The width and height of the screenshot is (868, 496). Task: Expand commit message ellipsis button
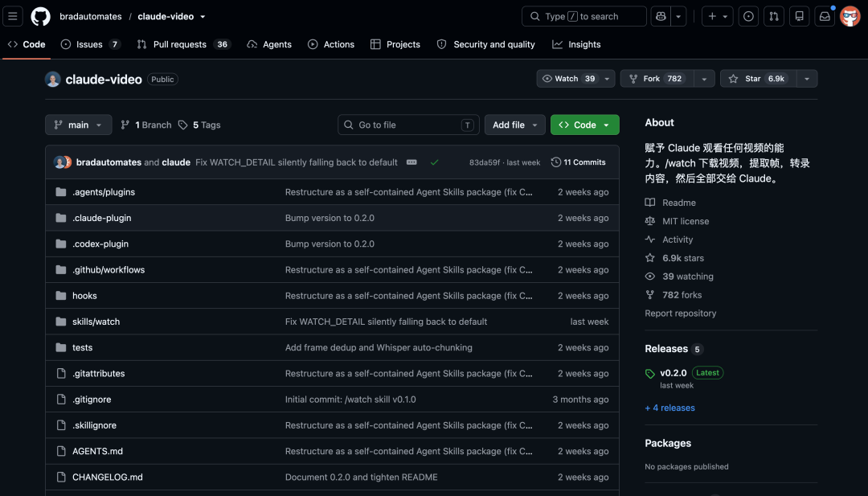pos(411,162)
